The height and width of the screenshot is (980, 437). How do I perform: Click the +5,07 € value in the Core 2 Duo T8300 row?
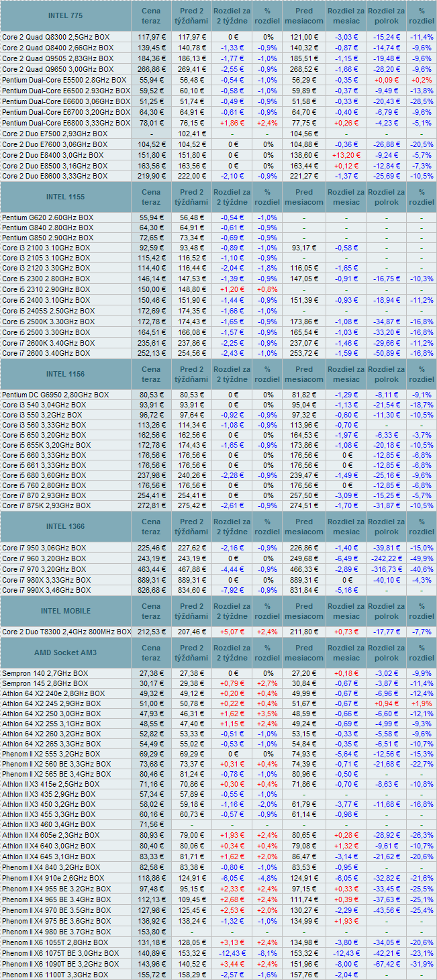click(x=233, y=632)
